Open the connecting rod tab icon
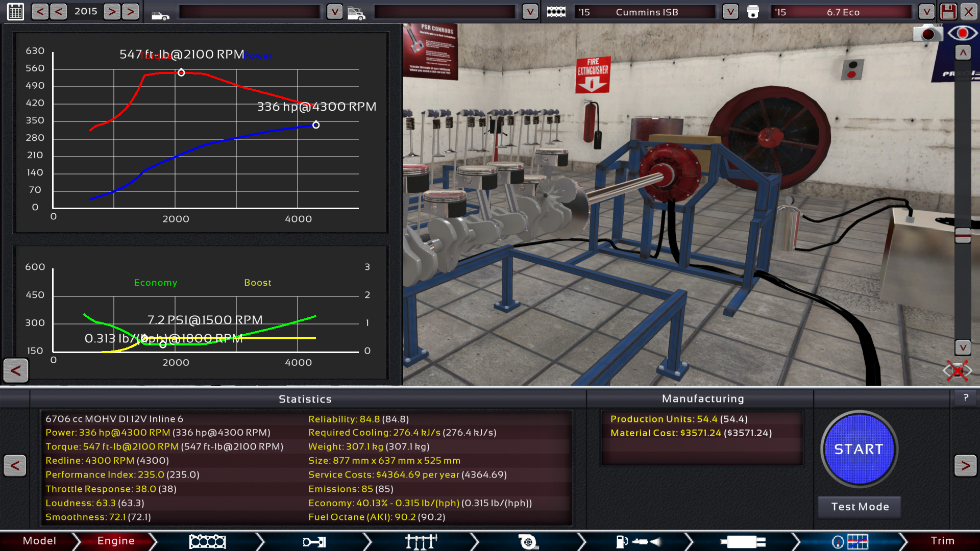 (314, 541)
